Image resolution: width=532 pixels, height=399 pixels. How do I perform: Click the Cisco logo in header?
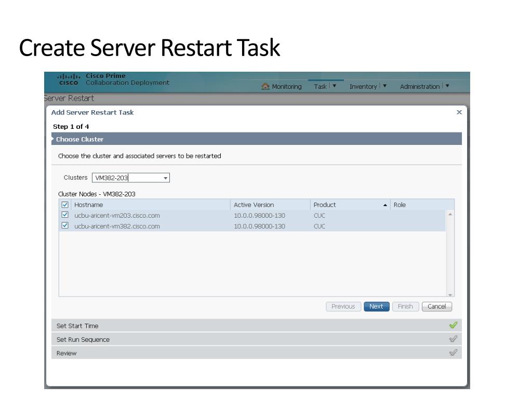[x=69, y=79]
